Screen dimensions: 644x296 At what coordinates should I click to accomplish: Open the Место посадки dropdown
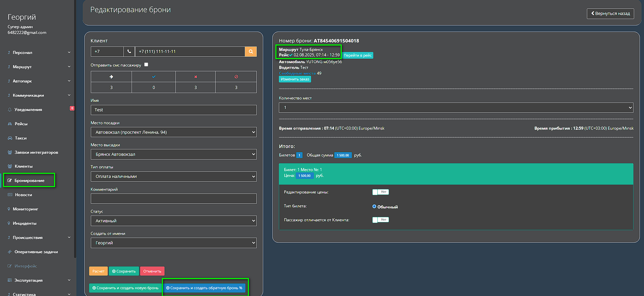point(173,132)
